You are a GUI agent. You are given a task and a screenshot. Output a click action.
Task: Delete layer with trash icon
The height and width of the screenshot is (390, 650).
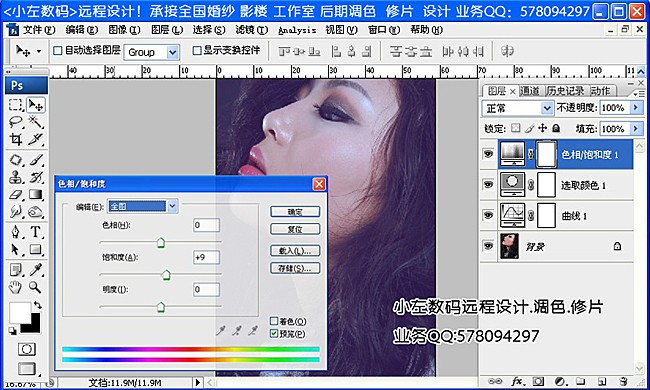(623, 381)
